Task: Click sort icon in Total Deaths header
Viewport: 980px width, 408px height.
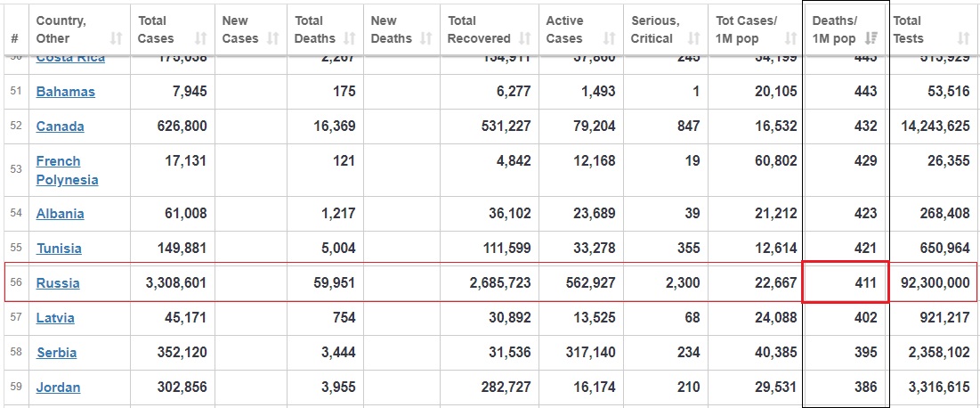Action: 350,38
